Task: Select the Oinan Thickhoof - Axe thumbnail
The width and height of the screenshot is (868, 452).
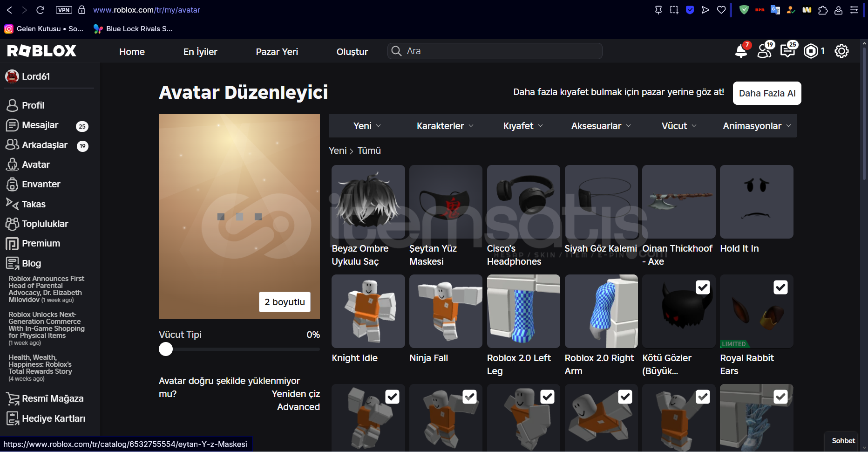Action: click(679, 202)
